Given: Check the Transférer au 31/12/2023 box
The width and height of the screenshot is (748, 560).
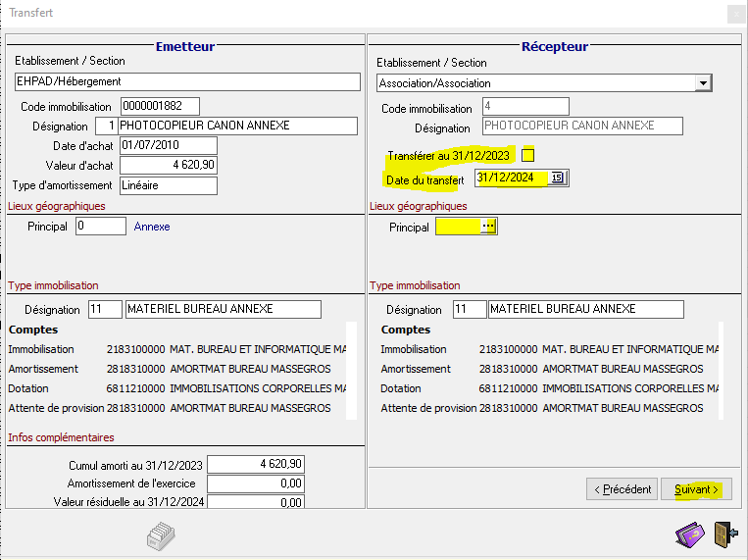Looking at the screenshot, I should (x=528, y=155).
